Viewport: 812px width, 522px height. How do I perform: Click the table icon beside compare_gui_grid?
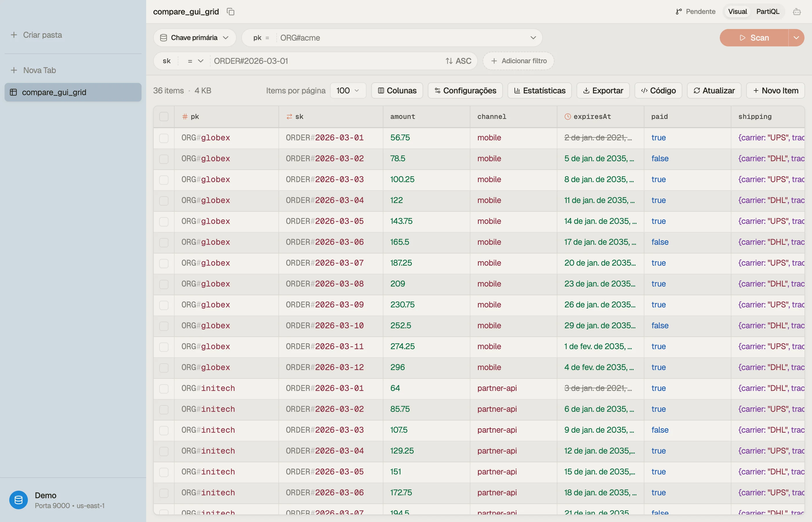14,92
